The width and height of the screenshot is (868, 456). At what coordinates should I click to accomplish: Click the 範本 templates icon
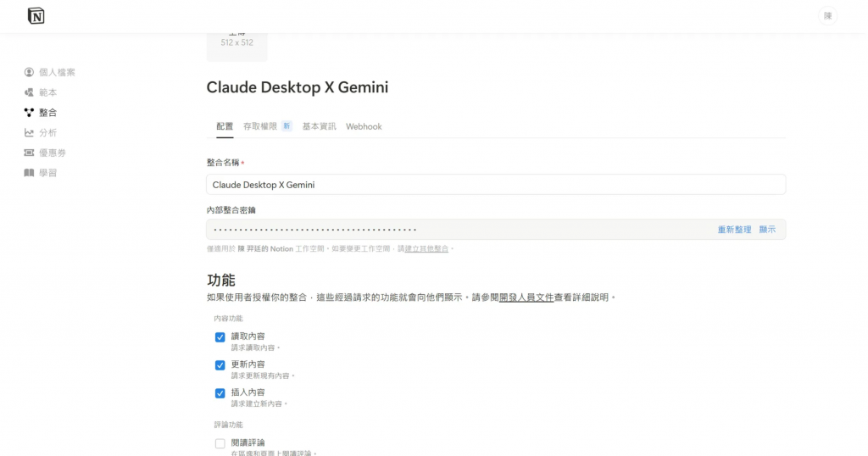pos(29,92)
